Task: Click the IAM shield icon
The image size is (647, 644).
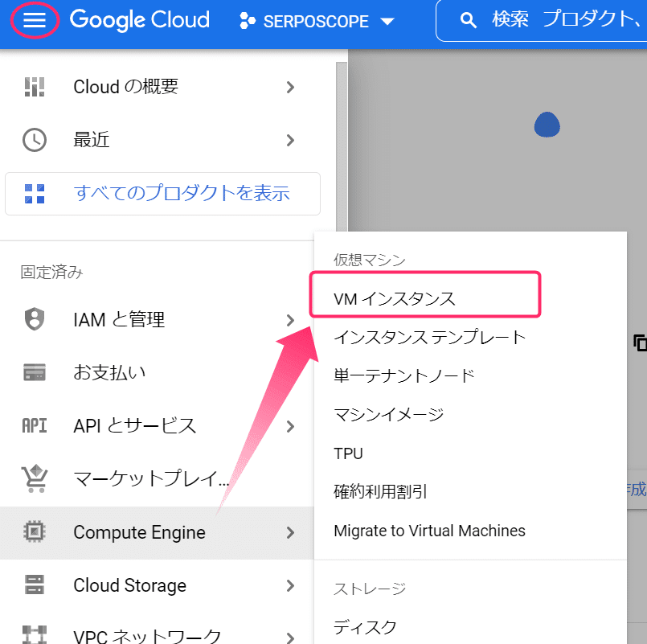Action: point(35,319)
